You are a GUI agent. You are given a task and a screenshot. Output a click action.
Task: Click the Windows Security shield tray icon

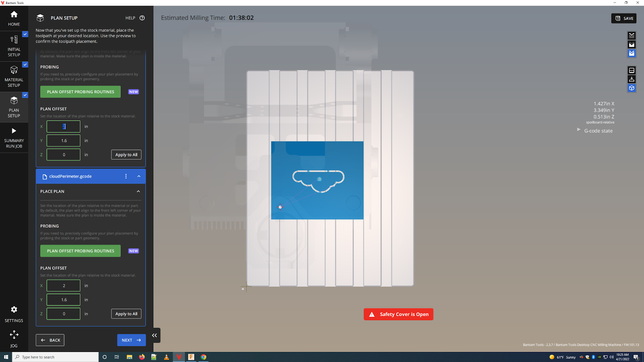tap(587, 357)
